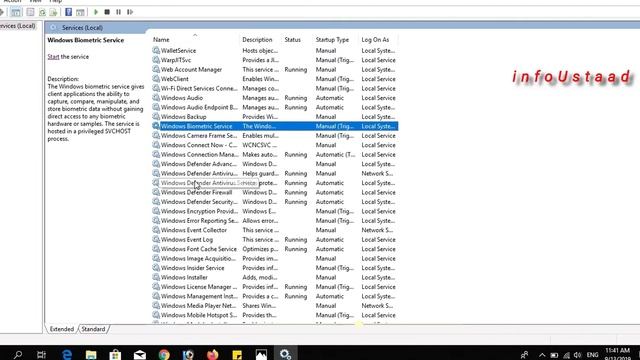Click the green Start Service play icon
This screenshot has width=640, height=360.
pyautogui.click(x=96, y=12)
